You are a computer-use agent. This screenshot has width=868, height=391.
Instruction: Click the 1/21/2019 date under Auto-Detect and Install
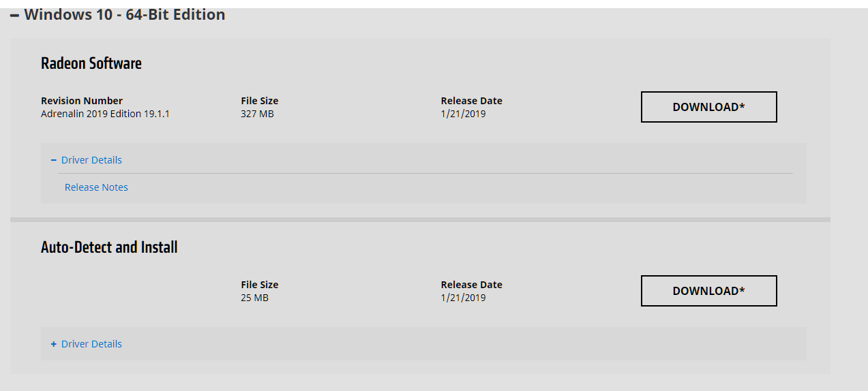[463, 298]
